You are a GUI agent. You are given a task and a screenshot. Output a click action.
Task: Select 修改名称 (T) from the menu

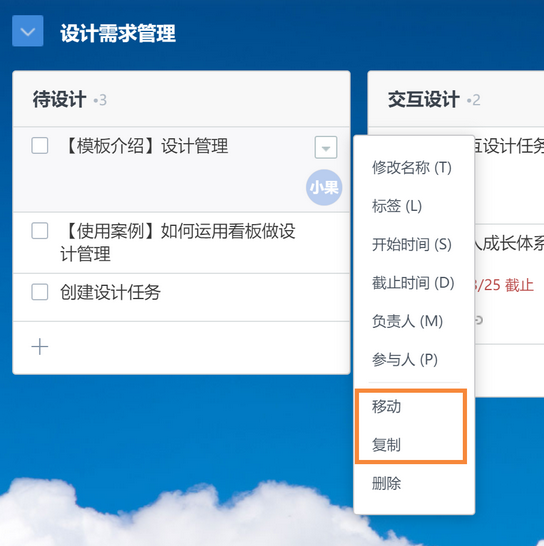412,168
